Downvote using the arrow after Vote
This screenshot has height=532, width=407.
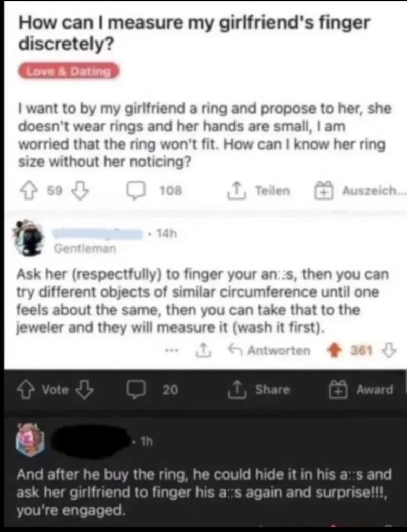[x=85, y=390]
